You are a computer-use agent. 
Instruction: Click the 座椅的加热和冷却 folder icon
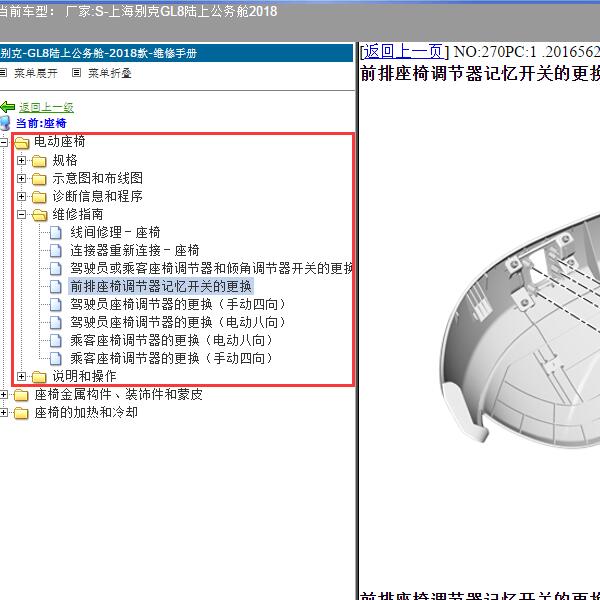(x=21, y=413)
